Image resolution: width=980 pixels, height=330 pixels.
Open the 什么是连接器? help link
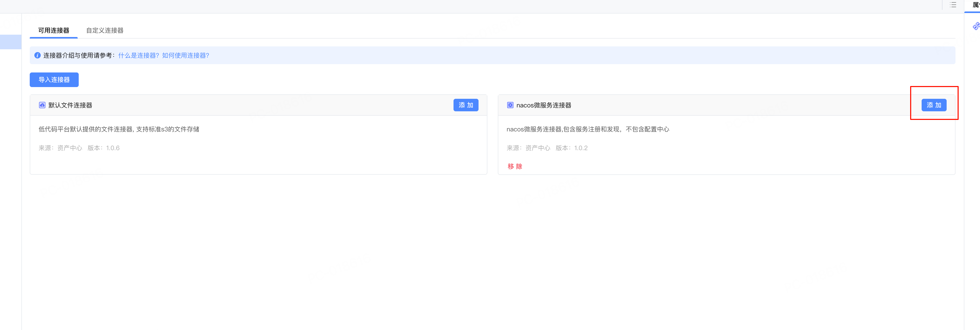point(138,56)
